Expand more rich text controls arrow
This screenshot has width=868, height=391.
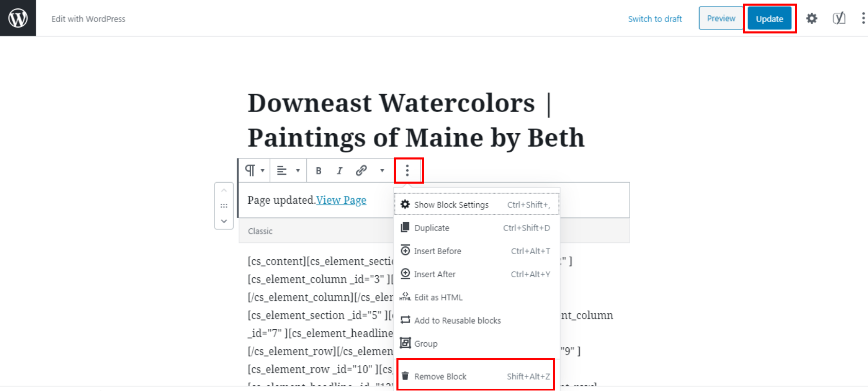click(x=382, y=171)
